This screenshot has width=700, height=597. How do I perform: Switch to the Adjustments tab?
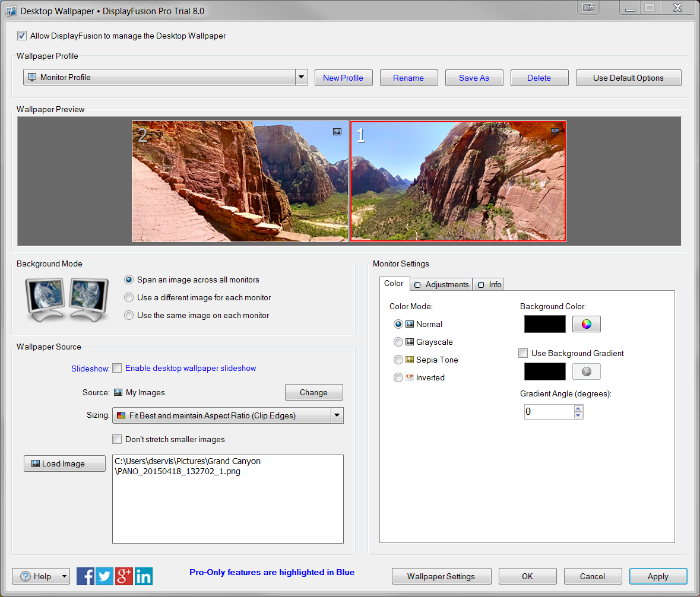click(442, 284)
